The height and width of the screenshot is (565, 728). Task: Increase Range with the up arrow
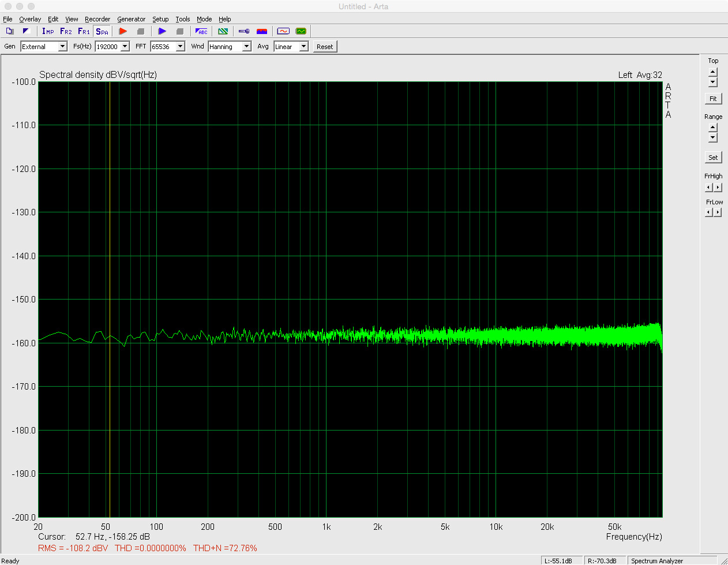coord(713,128)
